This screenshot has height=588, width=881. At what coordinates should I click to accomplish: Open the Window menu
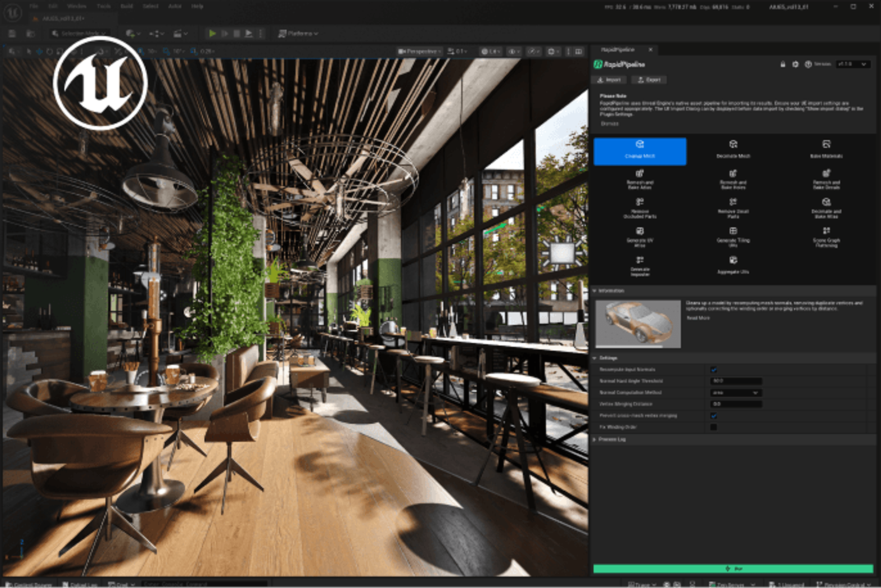point(76,6)
